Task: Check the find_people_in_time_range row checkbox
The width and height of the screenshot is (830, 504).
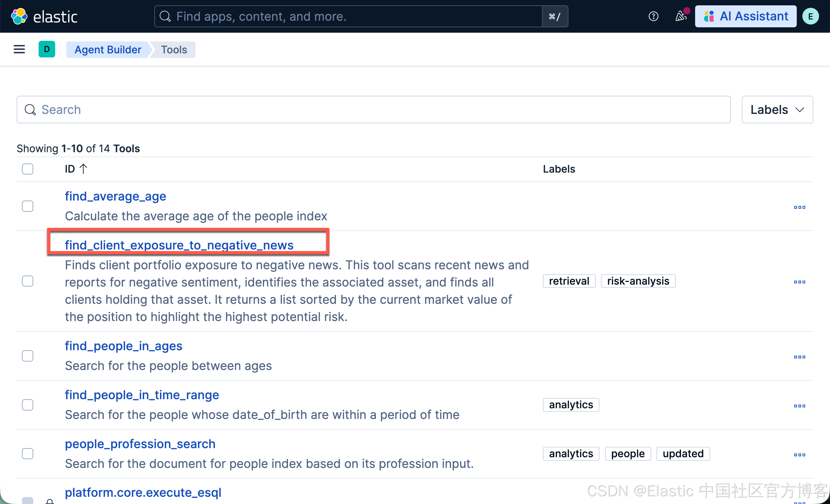Action: (28, 405)
